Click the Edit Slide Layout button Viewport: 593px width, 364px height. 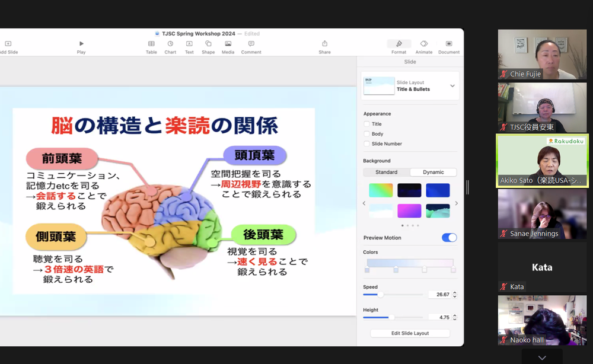click(x=410, y=333)
